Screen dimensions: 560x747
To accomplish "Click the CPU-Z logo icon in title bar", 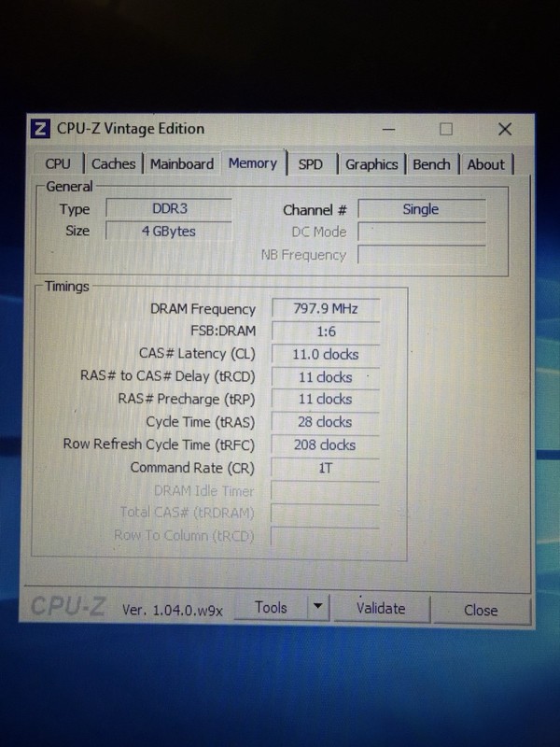I will pyautogui.click(x=40, y=129).
